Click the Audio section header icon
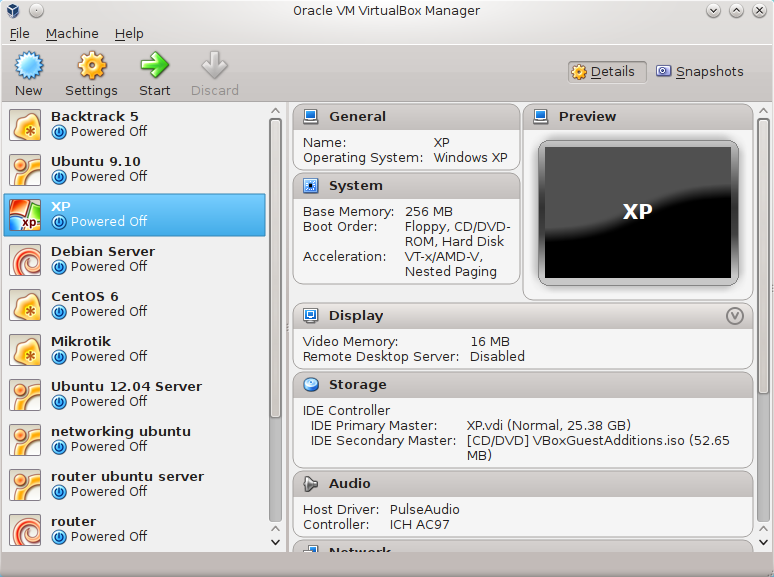The height and width of the screenshot is (577, 774). click(x=311, y=484)
